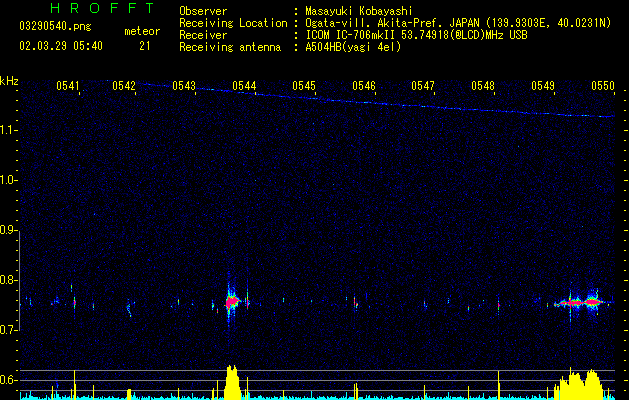
Task: Select the file name 03290540.png
Action: tap(55, 26)
